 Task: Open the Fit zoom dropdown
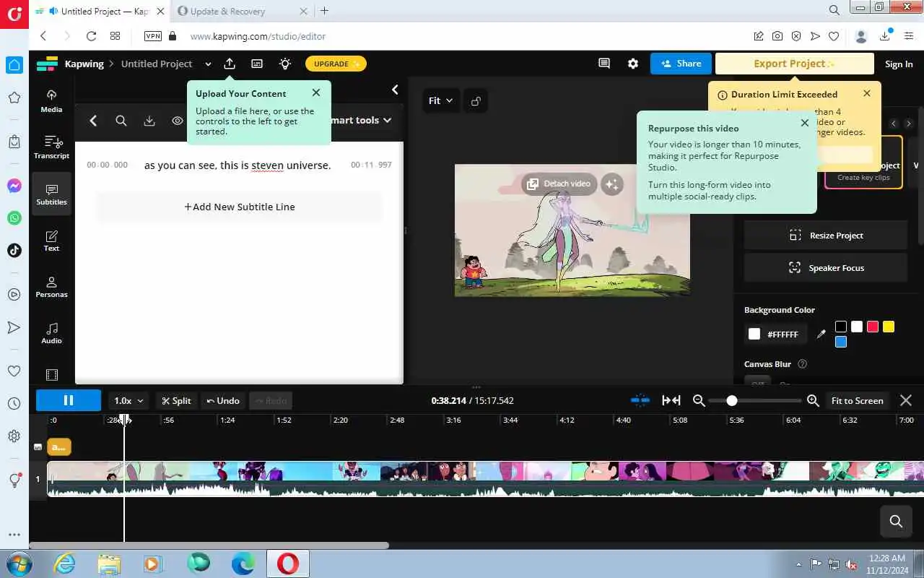440,101
